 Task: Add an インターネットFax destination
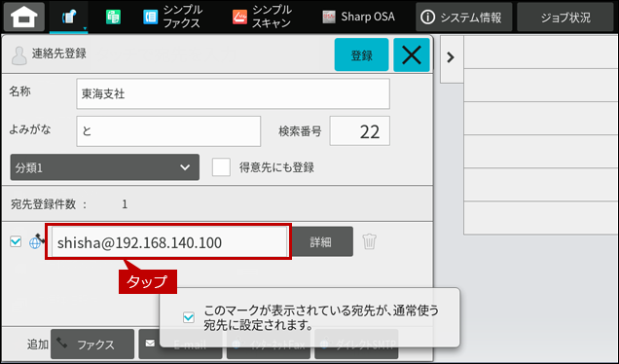[269, 345]
